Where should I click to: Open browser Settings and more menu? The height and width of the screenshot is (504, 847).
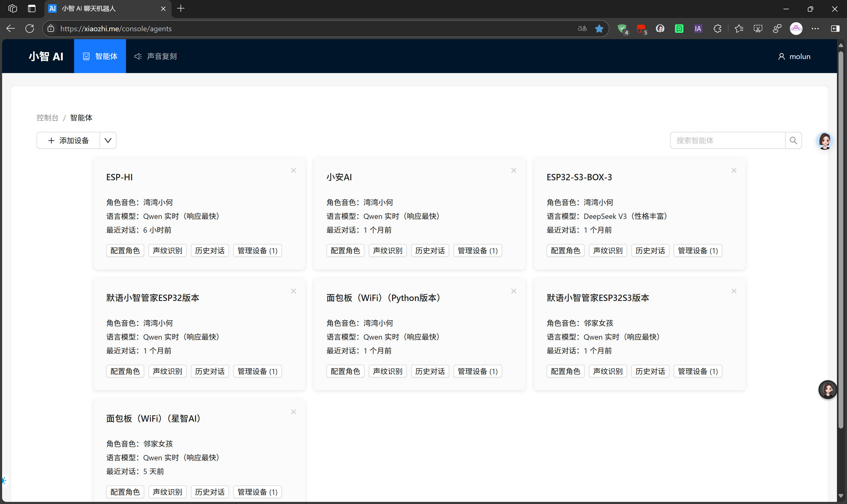pyautogui.click(x=815, y=29)
